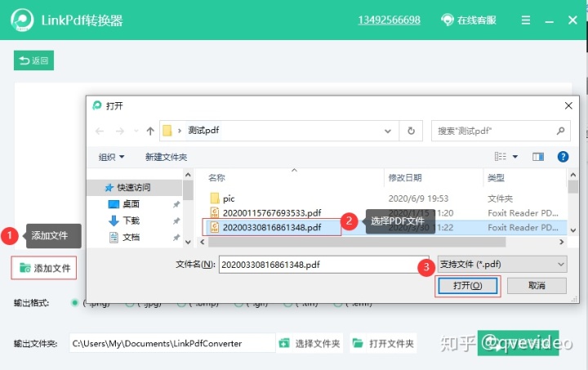Click the 返回 back button
The image size is (588, 370).
pyautogui.click(x=33, y=60)
